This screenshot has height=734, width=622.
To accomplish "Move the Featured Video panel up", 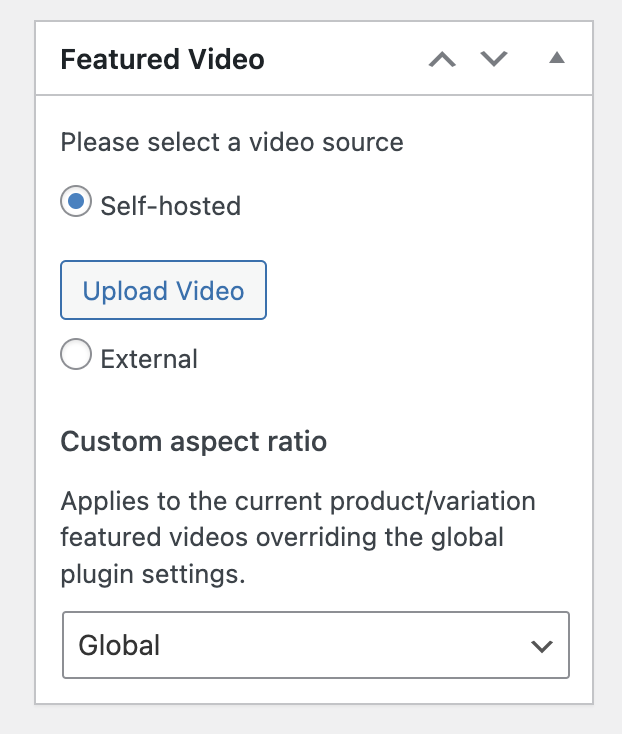I will click(442, 60).
